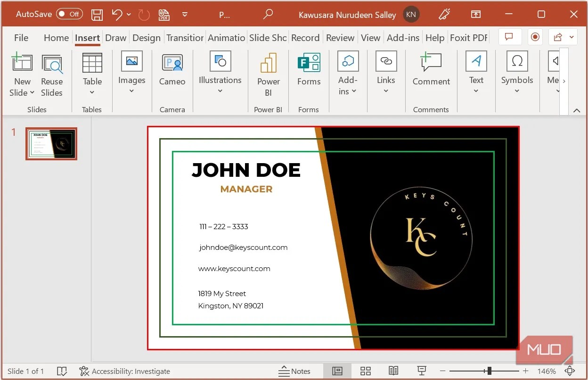Open the Review ribbon tab
This screenshot has height=380, width=588.
340,38
